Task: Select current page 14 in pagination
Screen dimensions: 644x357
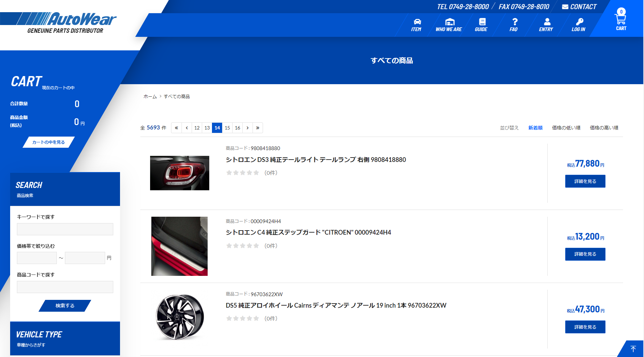Action: (217, 128)
